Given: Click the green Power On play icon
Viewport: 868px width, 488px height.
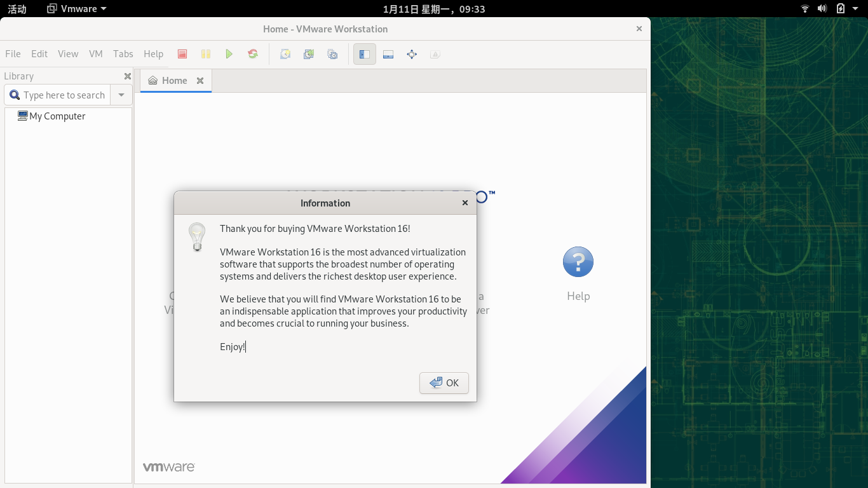Looking at the screenshot, I should tap(229, 54).
